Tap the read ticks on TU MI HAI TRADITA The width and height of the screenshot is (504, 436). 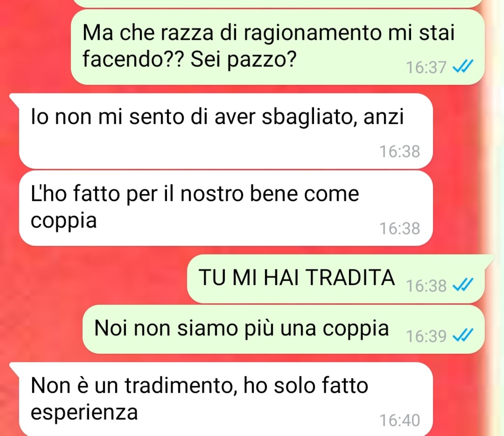463,285
